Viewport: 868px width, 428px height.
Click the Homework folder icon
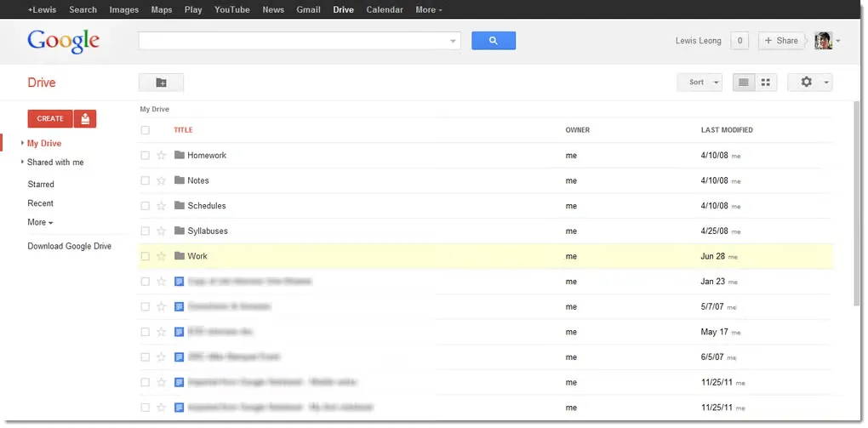(179, 155)
